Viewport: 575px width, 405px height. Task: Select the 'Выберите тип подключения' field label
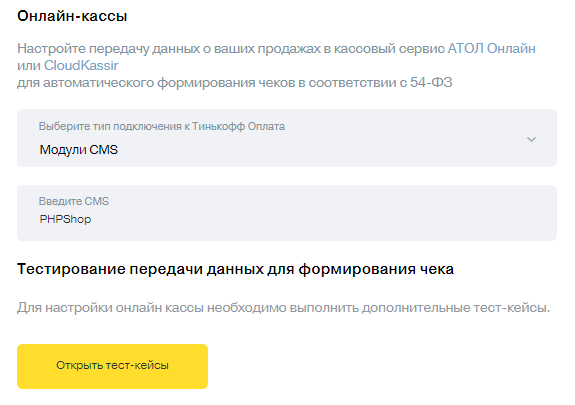click(x=162, y=126)
